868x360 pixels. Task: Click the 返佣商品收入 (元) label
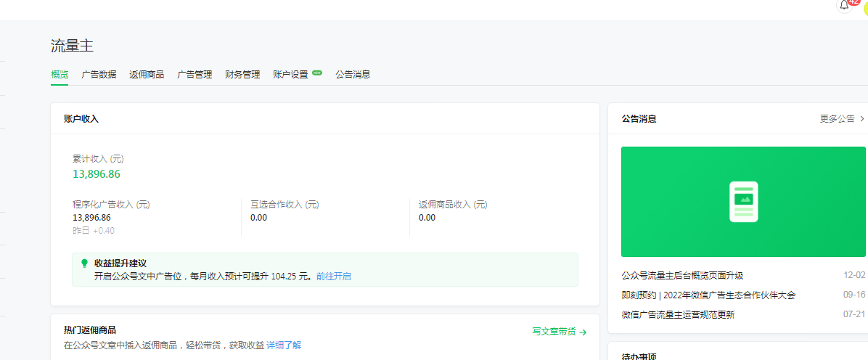point(453,205)
